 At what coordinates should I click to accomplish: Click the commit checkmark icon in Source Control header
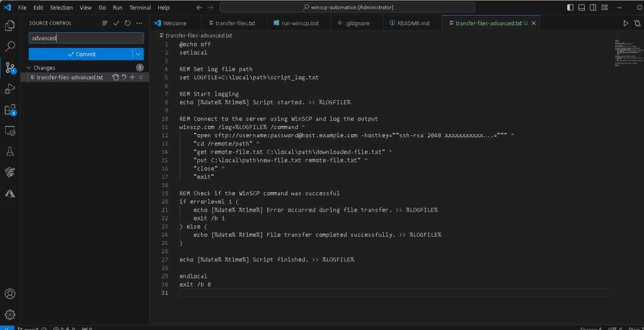click(x=116, y=23)
